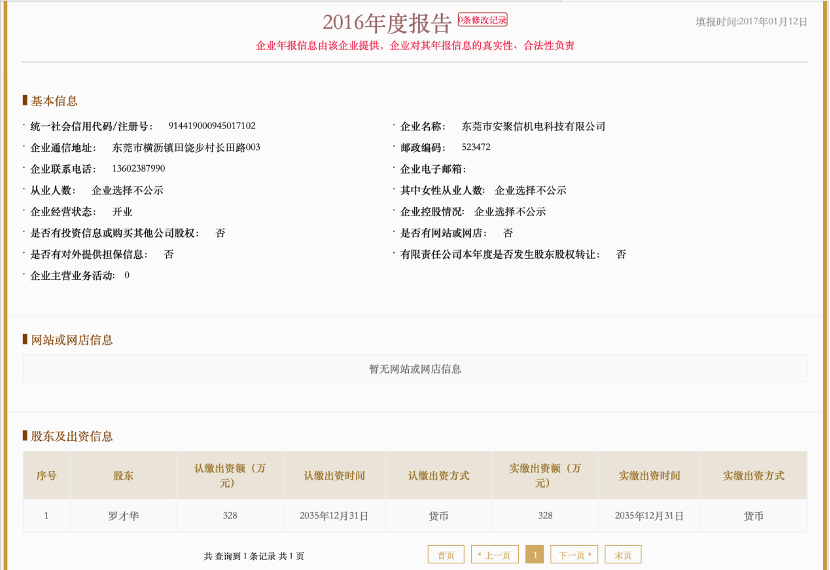Click the 是否有对外提供担保信息 label

point(89,255)
